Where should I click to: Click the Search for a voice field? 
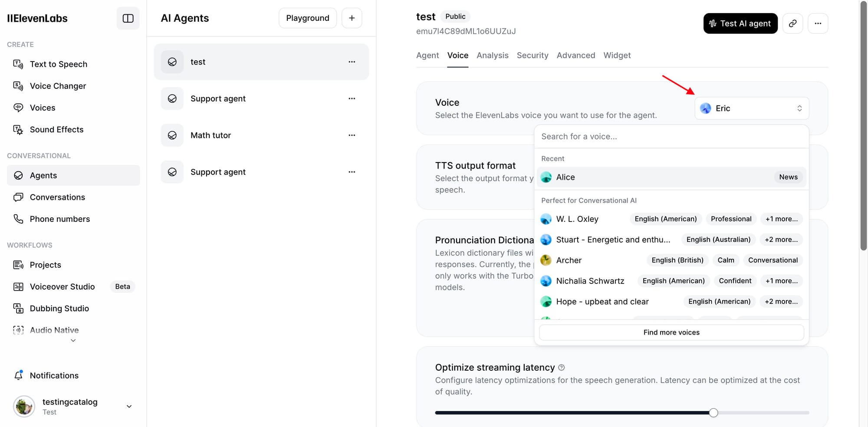(x=671, y=137)
